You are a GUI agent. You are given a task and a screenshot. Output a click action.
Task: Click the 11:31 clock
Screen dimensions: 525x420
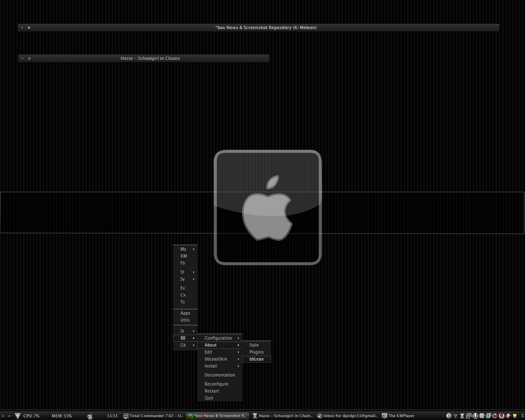pyautogui.click(x=112, y=415)
